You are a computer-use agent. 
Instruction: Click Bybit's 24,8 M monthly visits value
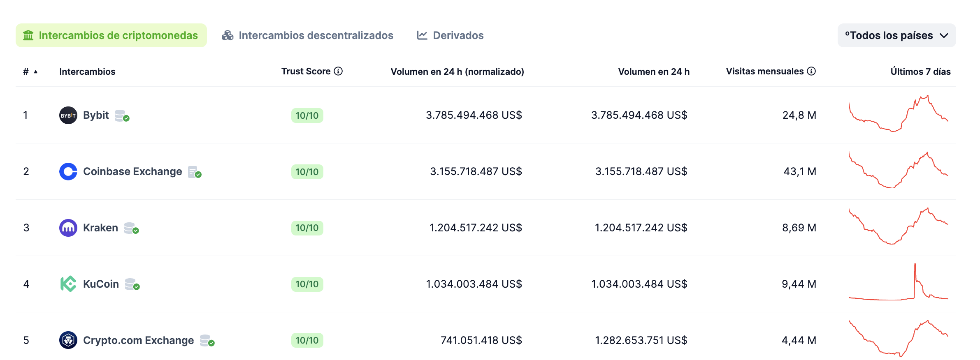[799, 115]
